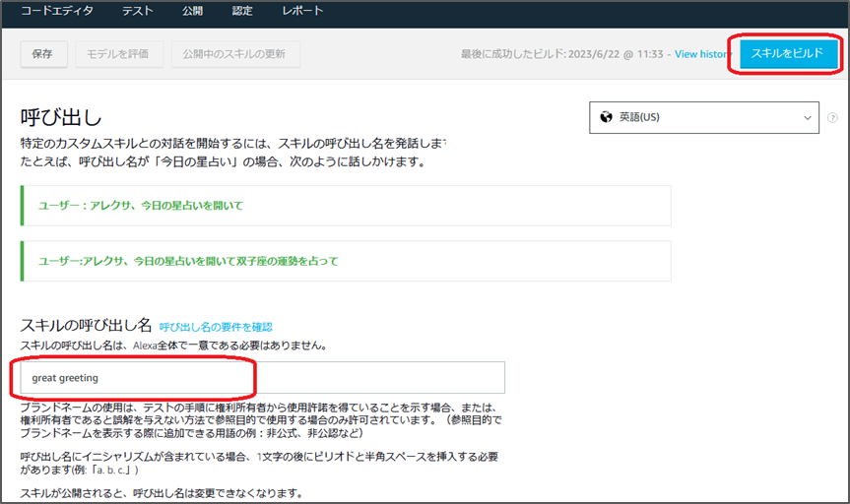
Task: Focus the great greeting invocation name field
Action: click(x=262, y=378)
